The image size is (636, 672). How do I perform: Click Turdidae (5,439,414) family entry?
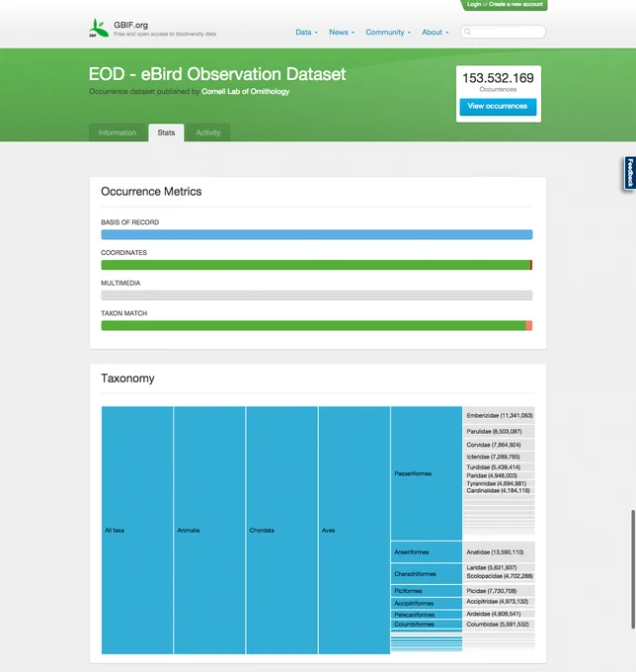[499, 467]
